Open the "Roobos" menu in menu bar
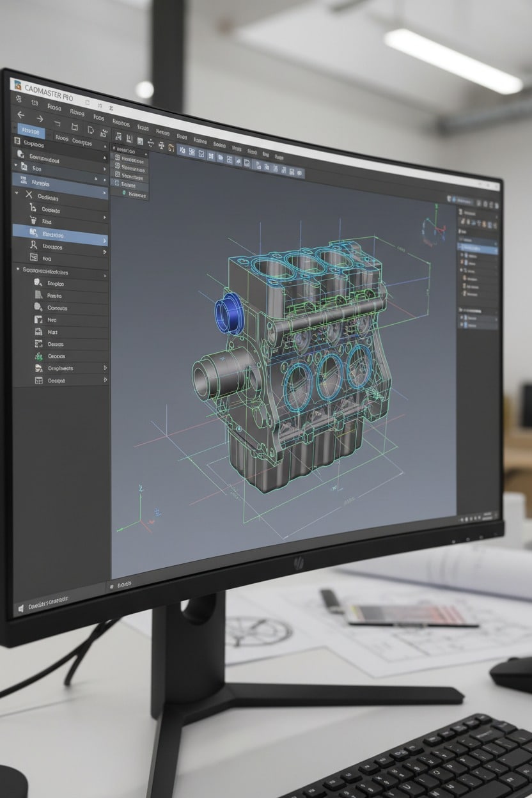The width and height of the screenshot is (532, 798). pyautogui.click(x=120, y=122)
